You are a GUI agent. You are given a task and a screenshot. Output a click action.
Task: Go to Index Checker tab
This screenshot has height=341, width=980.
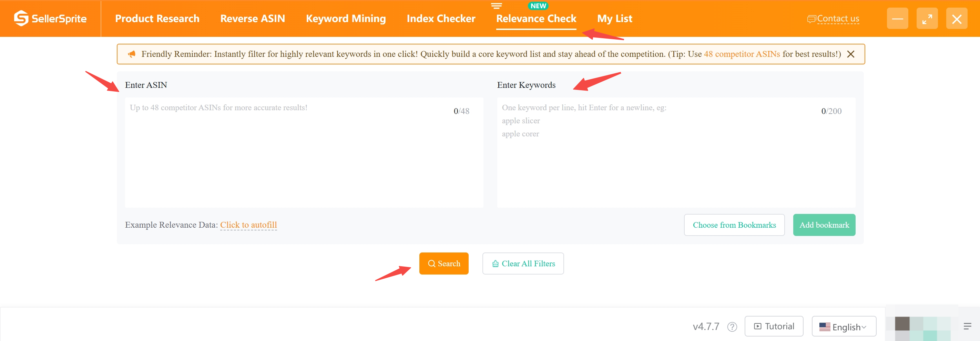tap(440, 19)
